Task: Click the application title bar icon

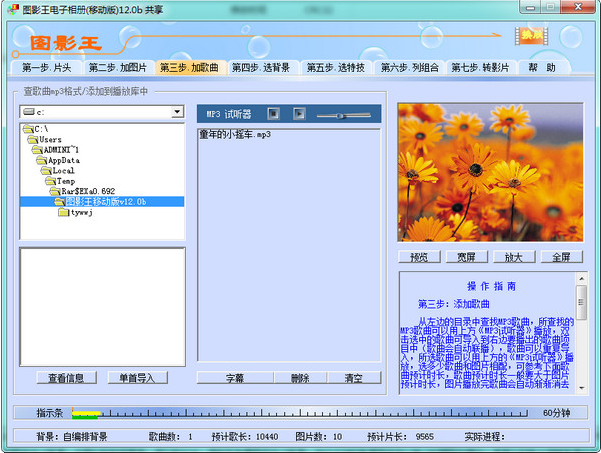Action: (x=13, y=10)
